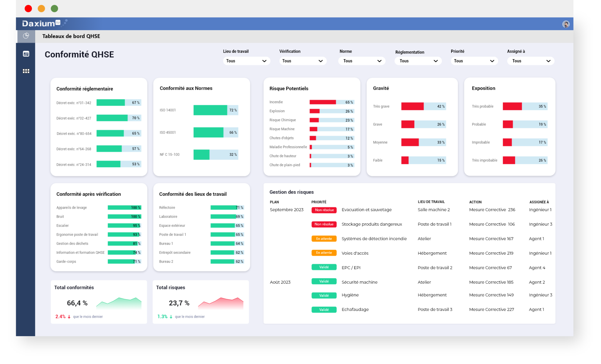
Task: Select the pie chart dashboard icon in sidebar
Action: click(x=26, y=36)
